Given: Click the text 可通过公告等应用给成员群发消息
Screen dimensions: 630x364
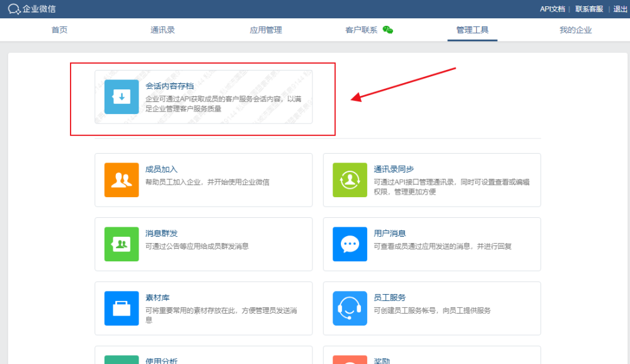Looking at the screenshot, I should [x=197, y=246].
